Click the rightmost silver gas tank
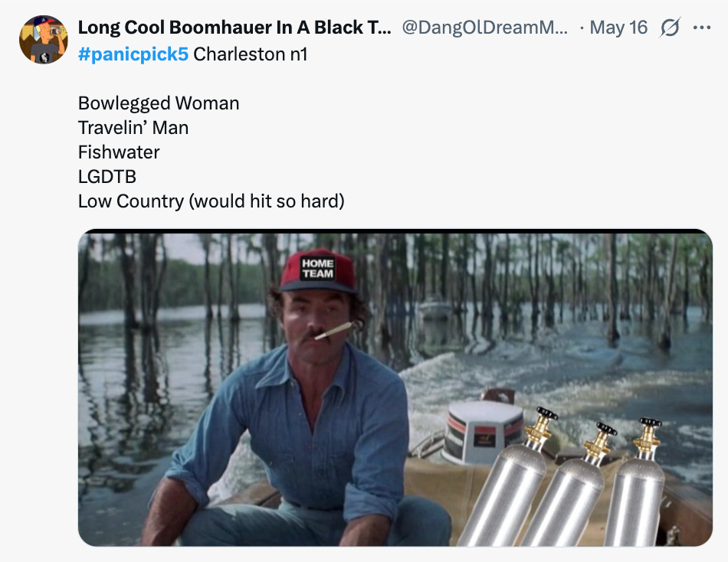This screenshot has width=728, height=562. pos(636,485)
